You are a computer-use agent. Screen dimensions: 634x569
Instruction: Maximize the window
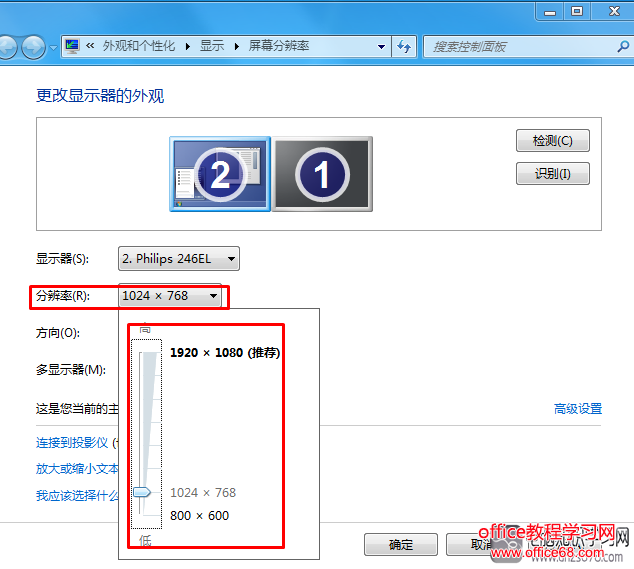tap(577, 11)
